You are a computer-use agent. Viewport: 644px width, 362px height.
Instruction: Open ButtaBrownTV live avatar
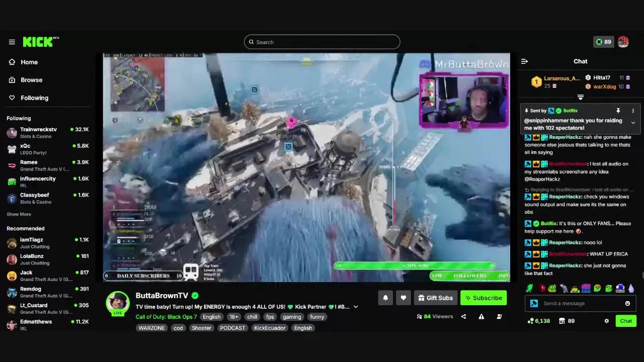[x=118, y=303]
